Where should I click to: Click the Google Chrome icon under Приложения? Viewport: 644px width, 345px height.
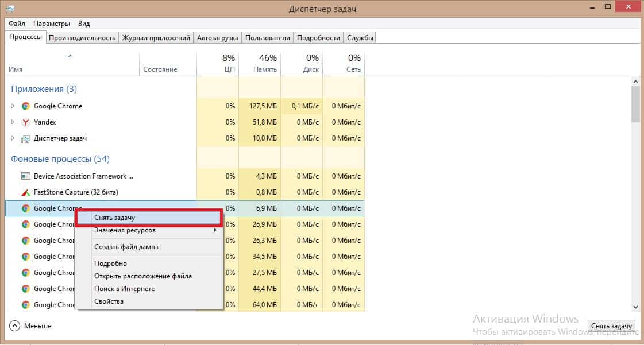(25, 106)
